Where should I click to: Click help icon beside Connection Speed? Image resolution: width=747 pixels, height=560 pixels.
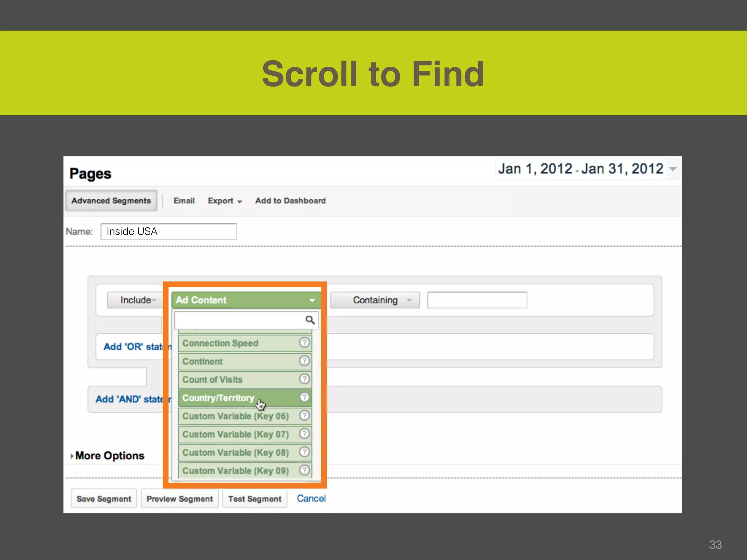click(304, 343)
